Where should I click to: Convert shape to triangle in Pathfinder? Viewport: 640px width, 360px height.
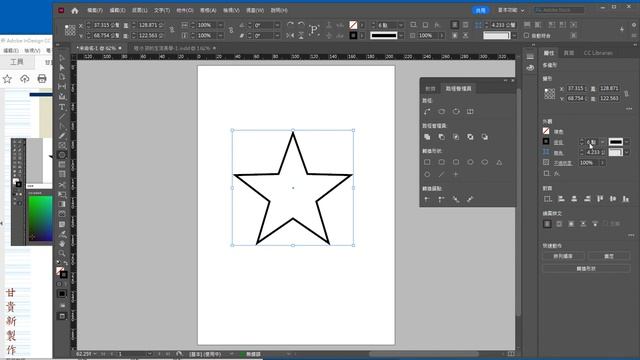pos(499,162)
